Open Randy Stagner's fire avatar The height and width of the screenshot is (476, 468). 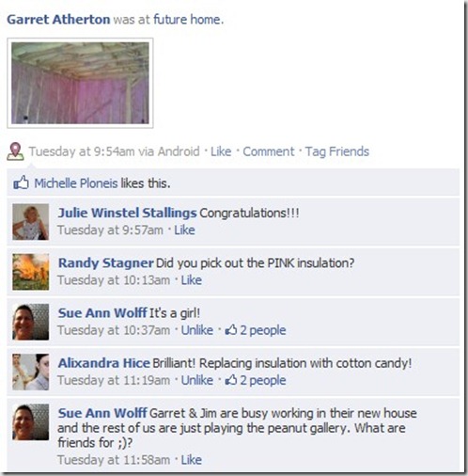click(x=31, y=272)
